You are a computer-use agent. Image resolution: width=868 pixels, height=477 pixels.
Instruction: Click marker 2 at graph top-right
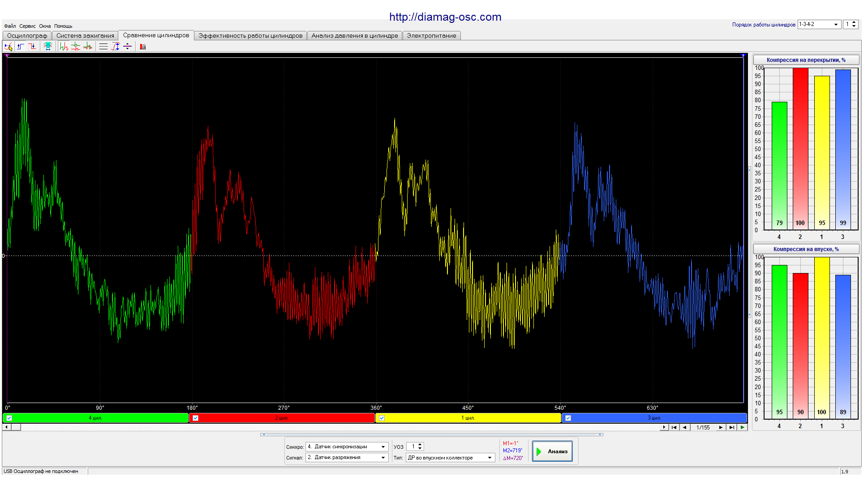743,55
